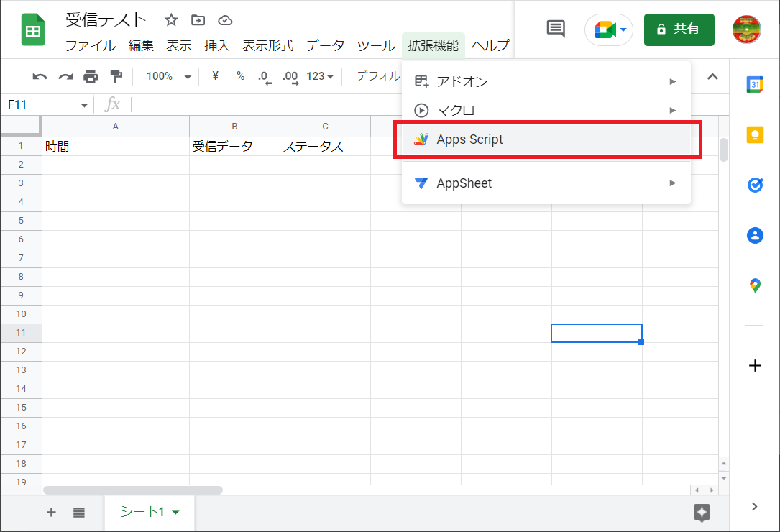Open Google Tasks in side panel
This screenshot has width=780, height=532.
pos(755,185)
